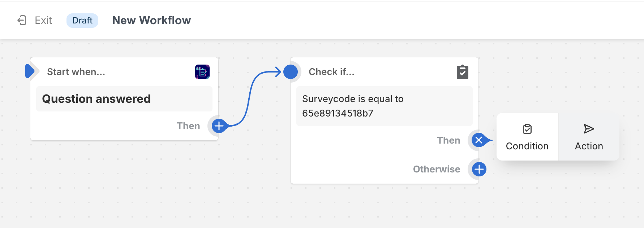The width and height of the screenshot is (644, 228).
Task: Click the clipboard check icon on the Check if card
Action: pyautogui.click(x=463, y=72)
